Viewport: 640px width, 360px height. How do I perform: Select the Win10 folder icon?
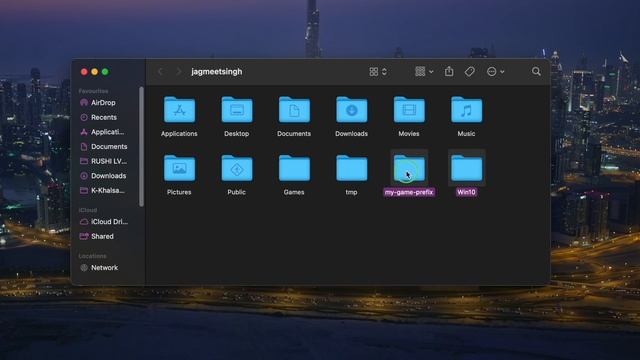[x=467, y=168]
